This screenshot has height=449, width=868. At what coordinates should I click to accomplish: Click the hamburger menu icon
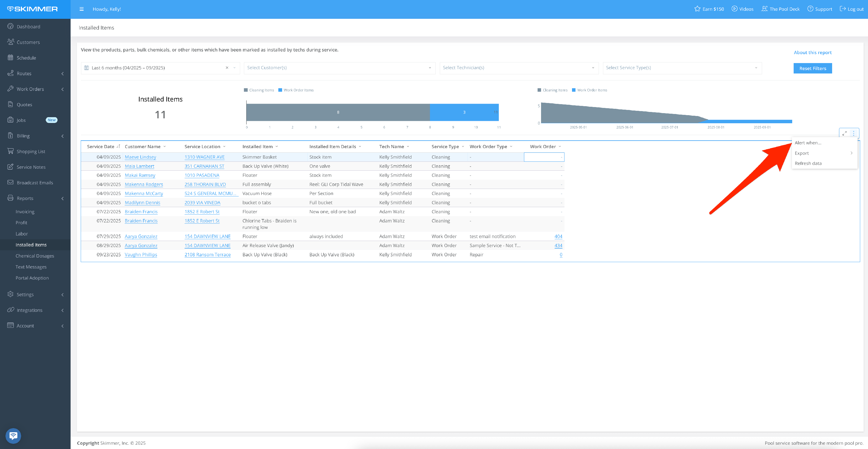(81, 9)
